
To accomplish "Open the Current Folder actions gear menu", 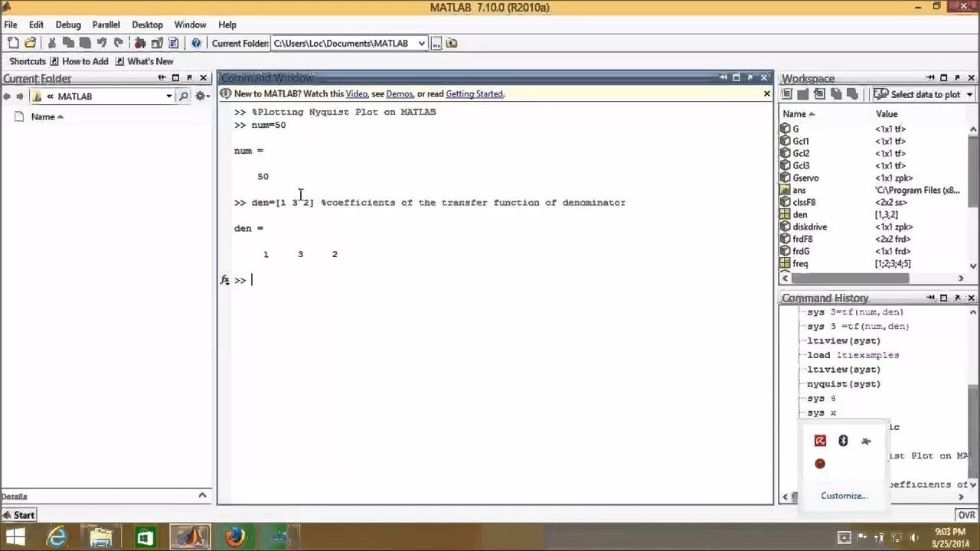I will click(x=202, y=96).
